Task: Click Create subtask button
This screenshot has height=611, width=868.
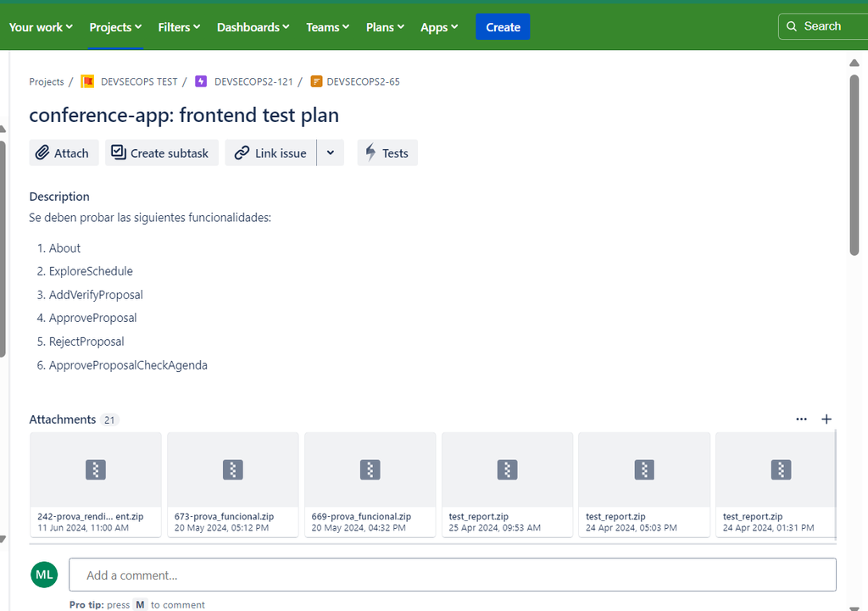Action: click(162, 153)
